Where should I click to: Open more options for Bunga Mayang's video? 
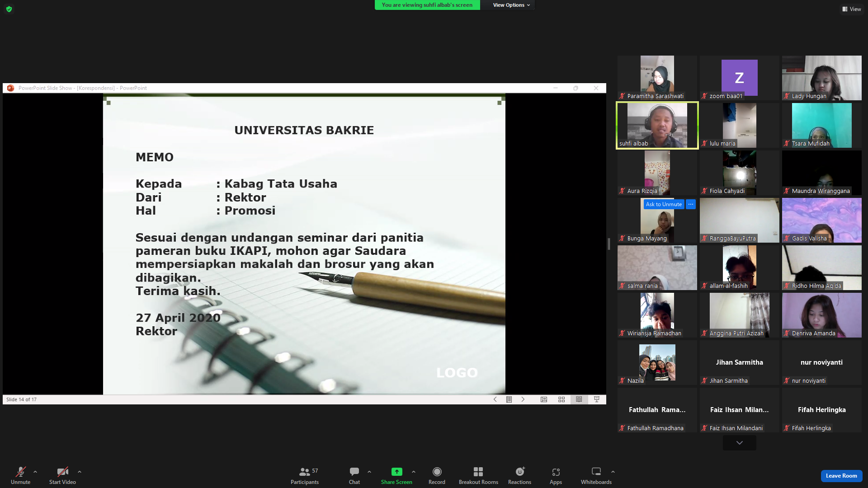point(691,204)
